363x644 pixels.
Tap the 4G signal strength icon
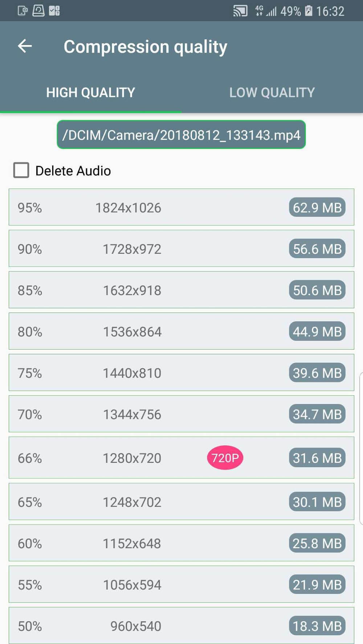coord(266,11)
